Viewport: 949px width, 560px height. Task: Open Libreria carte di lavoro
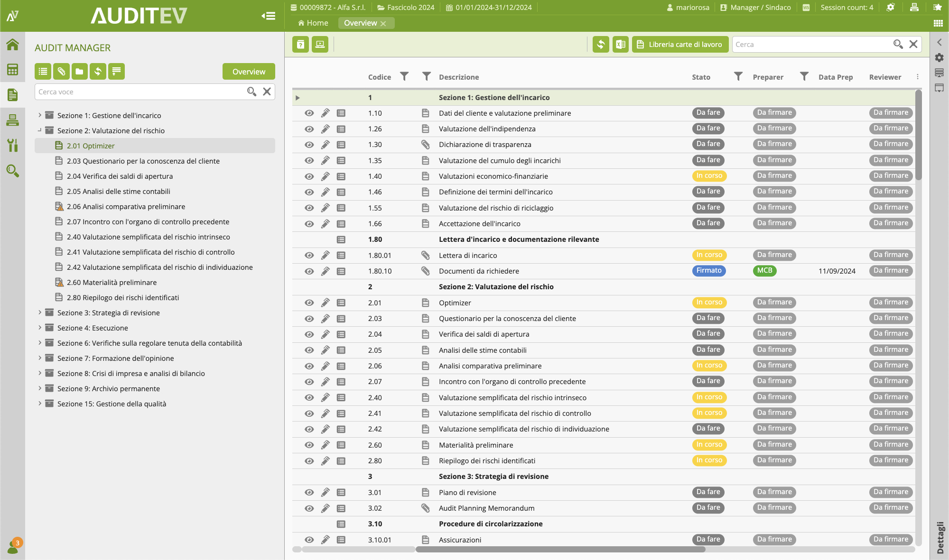(680, 45)
